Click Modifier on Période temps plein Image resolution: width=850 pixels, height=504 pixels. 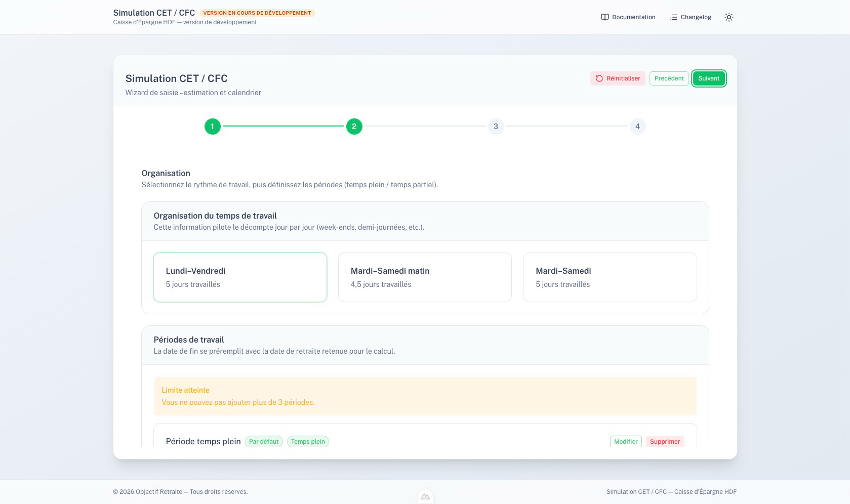click(625, 442)
